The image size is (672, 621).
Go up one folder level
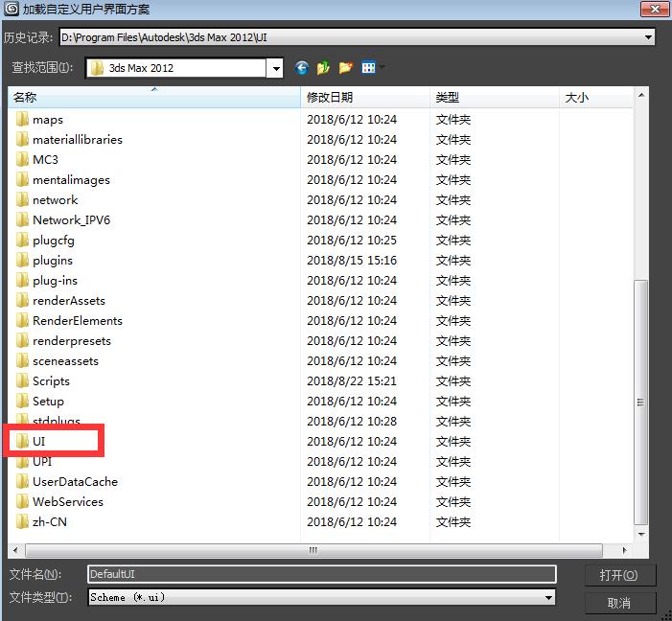coord(323,68)
